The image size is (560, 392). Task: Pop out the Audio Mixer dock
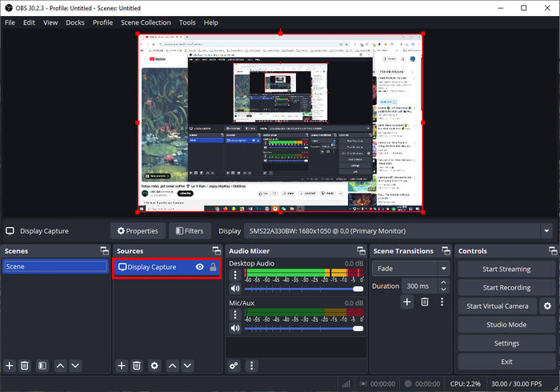361,251
